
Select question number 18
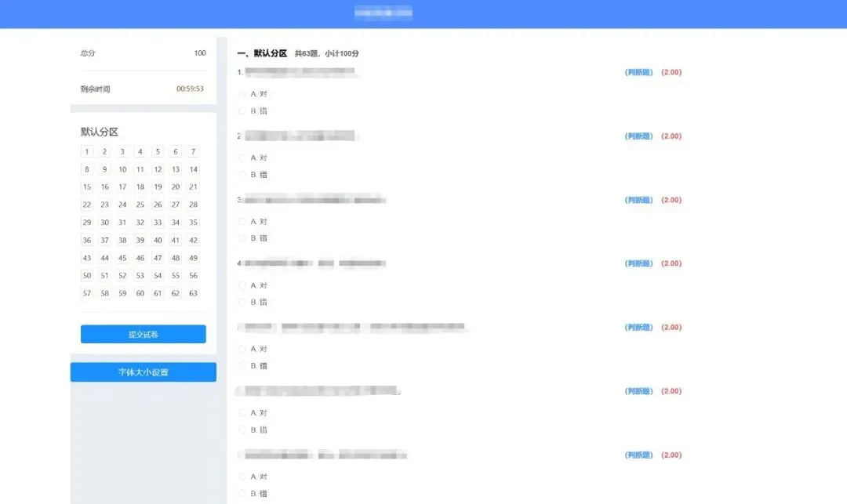[140, 187]
